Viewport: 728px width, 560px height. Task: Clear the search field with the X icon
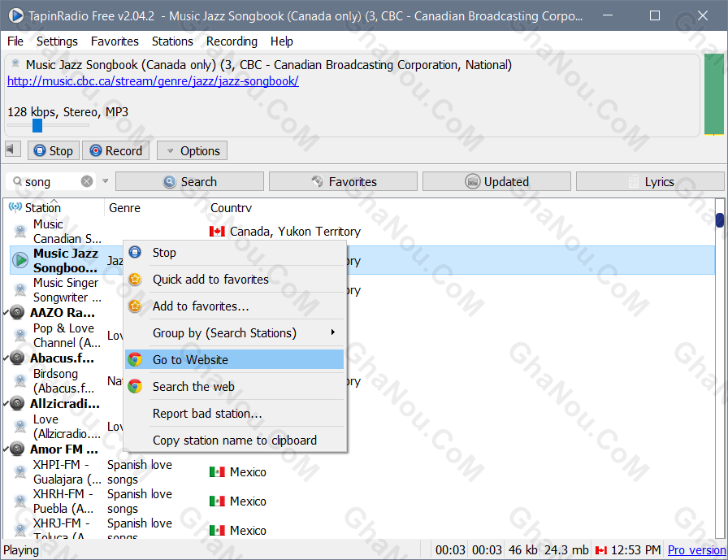point(87,181)
